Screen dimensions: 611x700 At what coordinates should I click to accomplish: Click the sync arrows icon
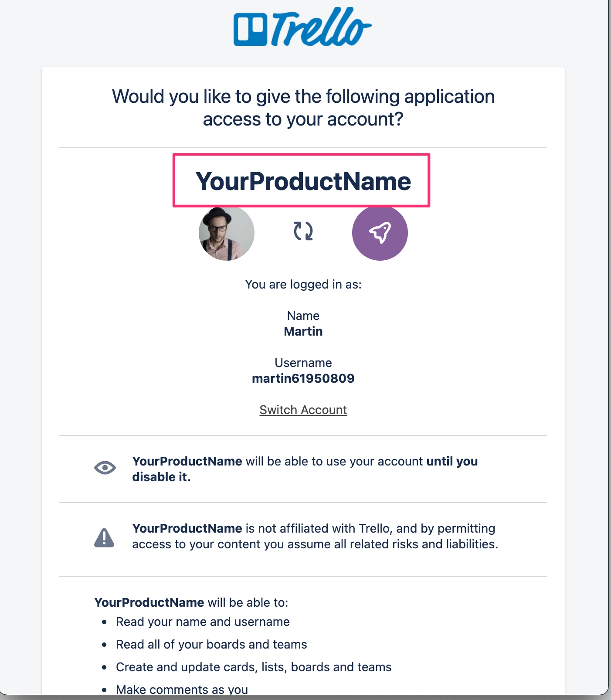[303, 231]
